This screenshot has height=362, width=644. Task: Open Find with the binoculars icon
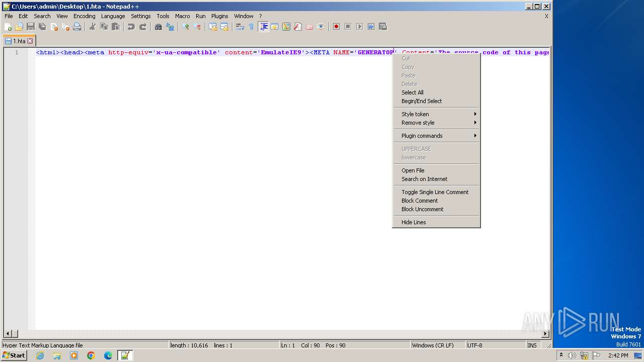(158, 27)
